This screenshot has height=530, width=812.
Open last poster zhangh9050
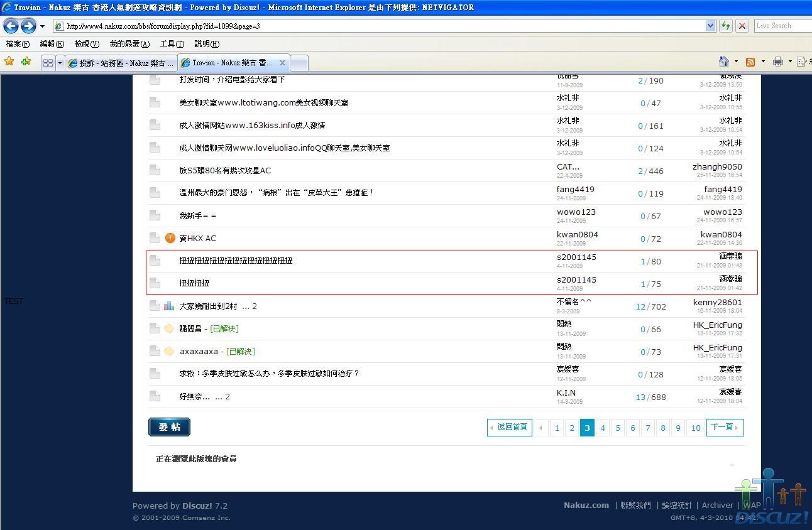coord(717,166)
